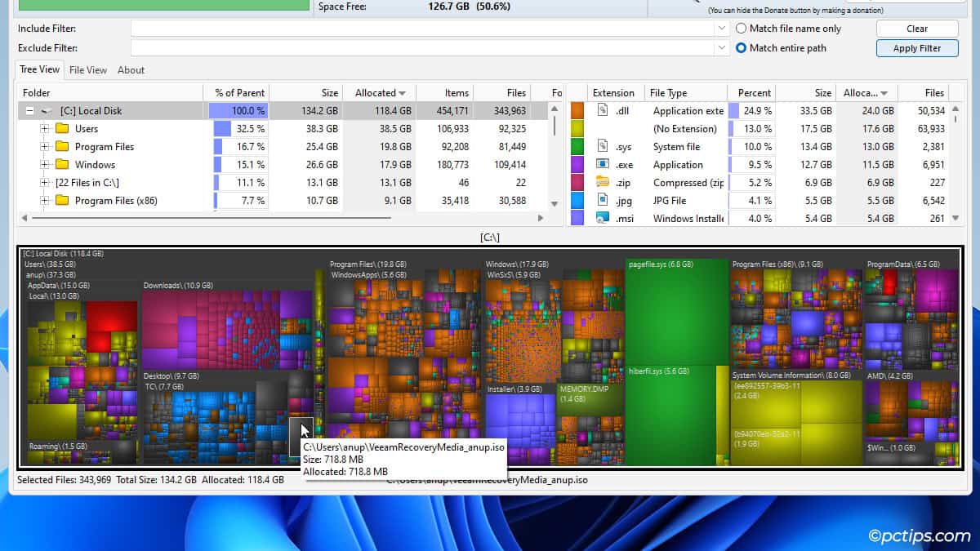The width and height of the screenshot is (980, 551).
Task: Click the Apply Filter button
Action: coord(916,47)
